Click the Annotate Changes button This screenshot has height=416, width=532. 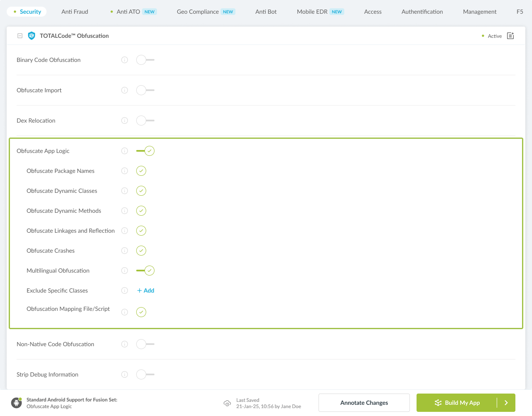click(x=364, y=403)
